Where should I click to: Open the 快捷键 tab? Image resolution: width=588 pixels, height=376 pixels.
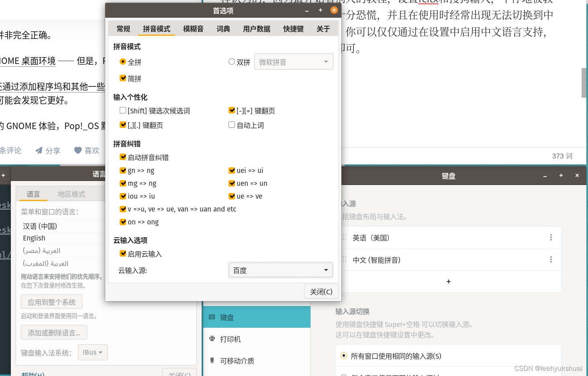pyautogui.click(x=294, y=29)
